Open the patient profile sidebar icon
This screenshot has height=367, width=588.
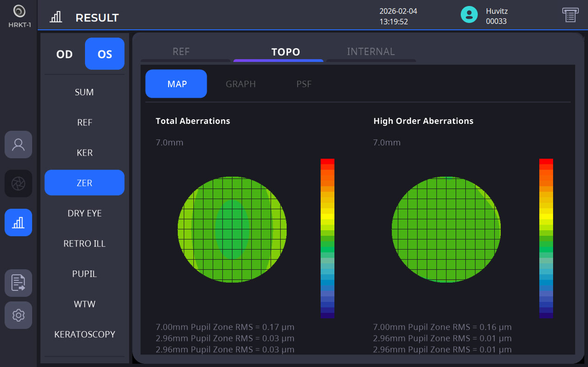[18, 145]
